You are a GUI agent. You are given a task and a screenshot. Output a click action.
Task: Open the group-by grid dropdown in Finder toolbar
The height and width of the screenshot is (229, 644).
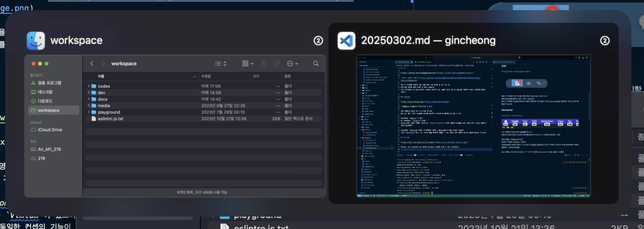248,64
